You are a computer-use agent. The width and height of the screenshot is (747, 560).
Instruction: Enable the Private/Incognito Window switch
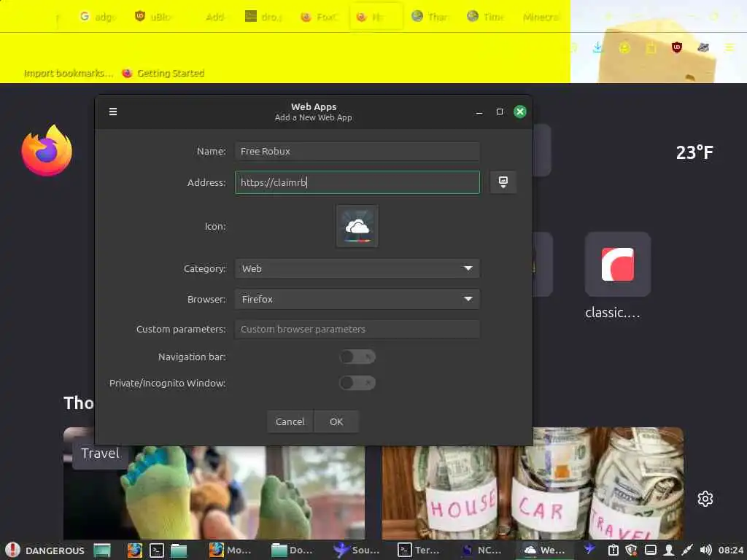click(x=357, y=383)
